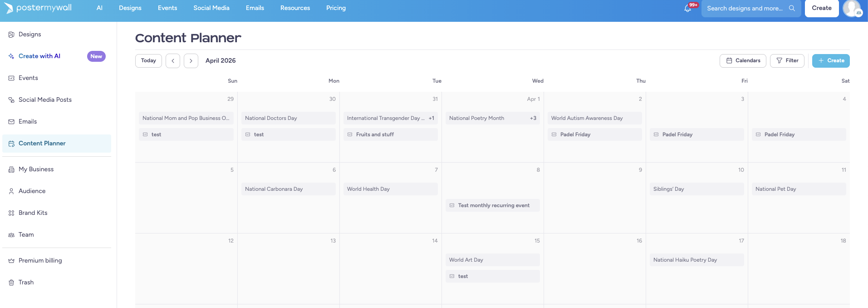
Task: Open Padel Friday event on April 4
Action: [x=799, y=134]
